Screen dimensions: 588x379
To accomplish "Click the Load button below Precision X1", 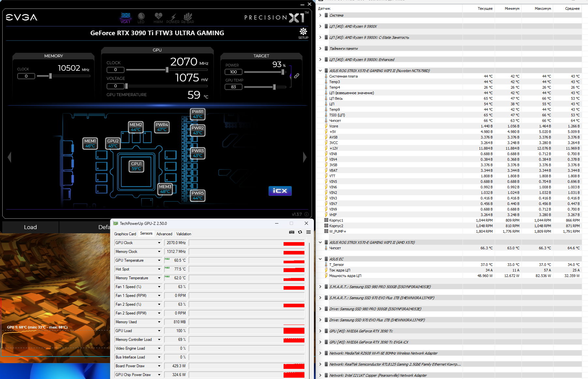I will 30,227.
